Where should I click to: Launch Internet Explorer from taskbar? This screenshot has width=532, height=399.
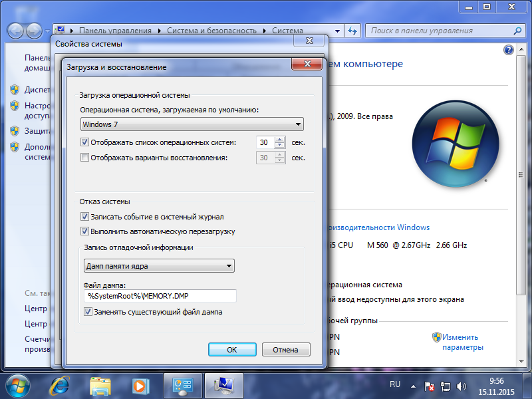[x=61, y=385]
